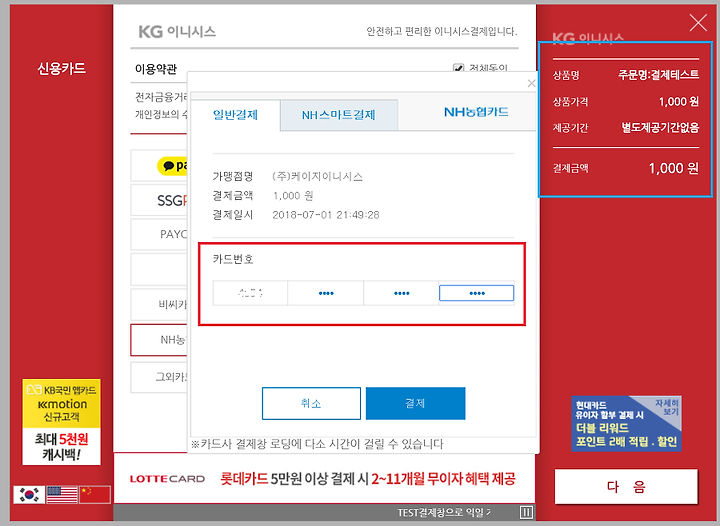Open 현대카드 더블 리워드 banner
The image size is (720, 526).
[626, 423]
